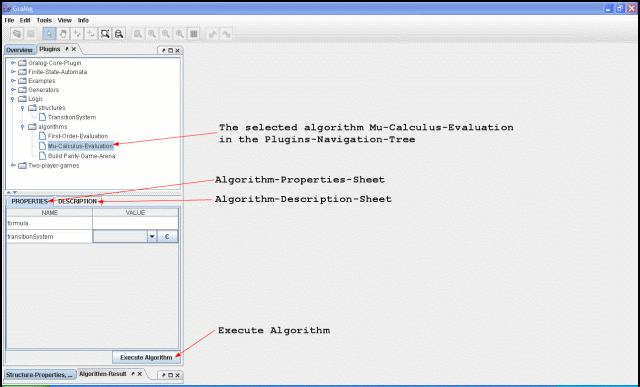
Task: Click the formula value field
Action: pos(135,223)
